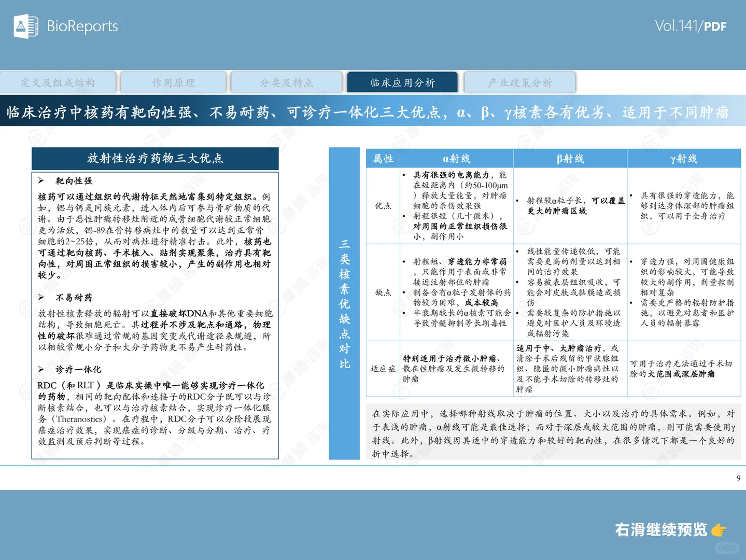
Task: Click the faded 小红书 watermark badge
Action: tap(728, 548)
